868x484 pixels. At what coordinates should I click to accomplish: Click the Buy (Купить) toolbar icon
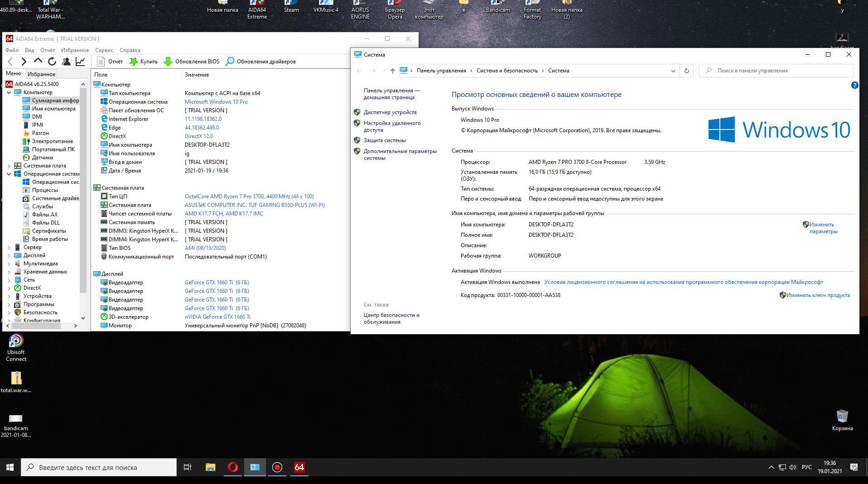coord(144,62)
